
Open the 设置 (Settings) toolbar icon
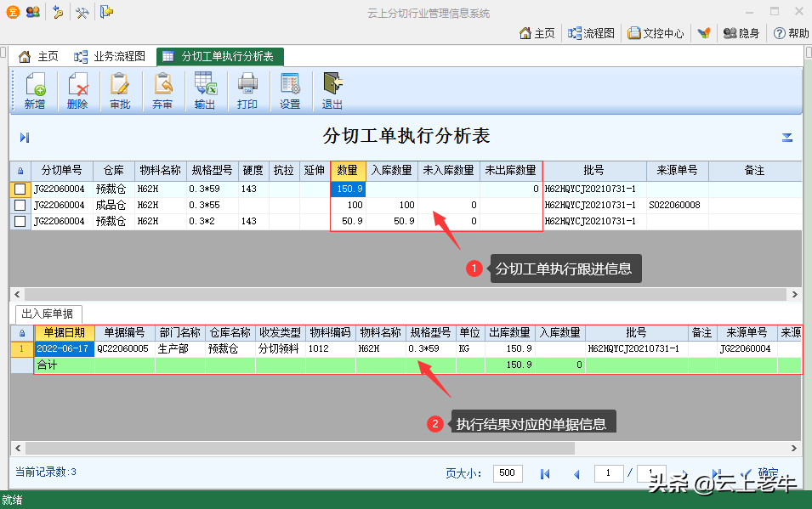pos(290,90)
